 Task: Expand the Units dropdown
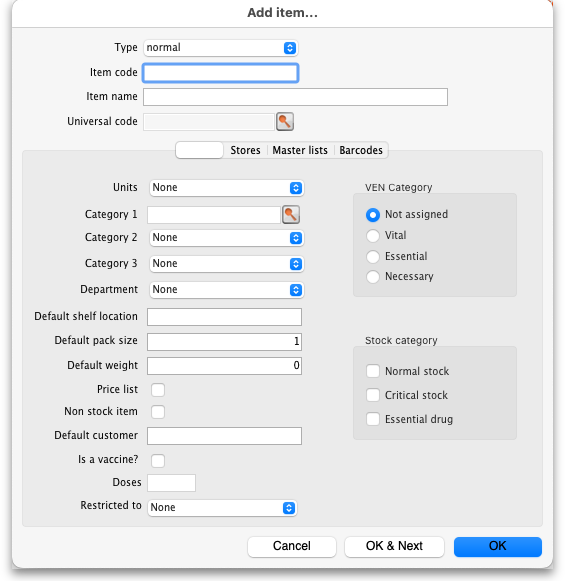coord(226,188)
